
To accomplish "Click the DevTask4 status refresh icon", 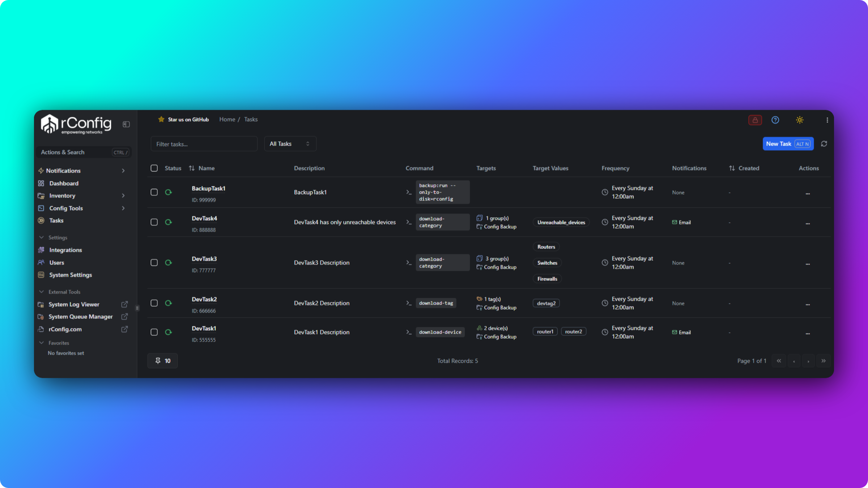I will click(x=168, y=222).
